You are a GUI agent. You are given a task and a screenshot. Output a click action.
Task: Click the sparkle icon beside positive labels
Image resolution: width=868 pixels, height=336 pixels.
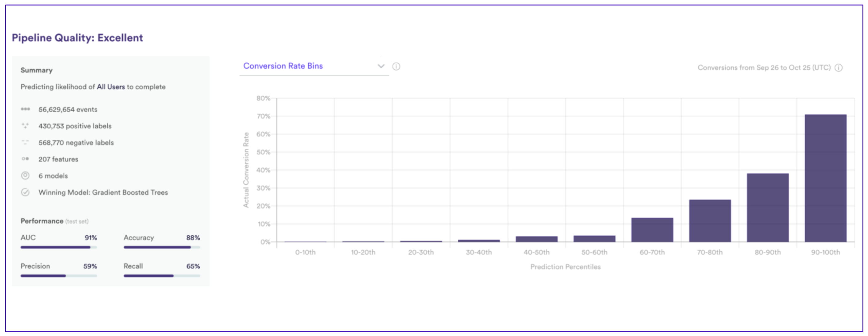pyautogui.click(x=25, y=125)
